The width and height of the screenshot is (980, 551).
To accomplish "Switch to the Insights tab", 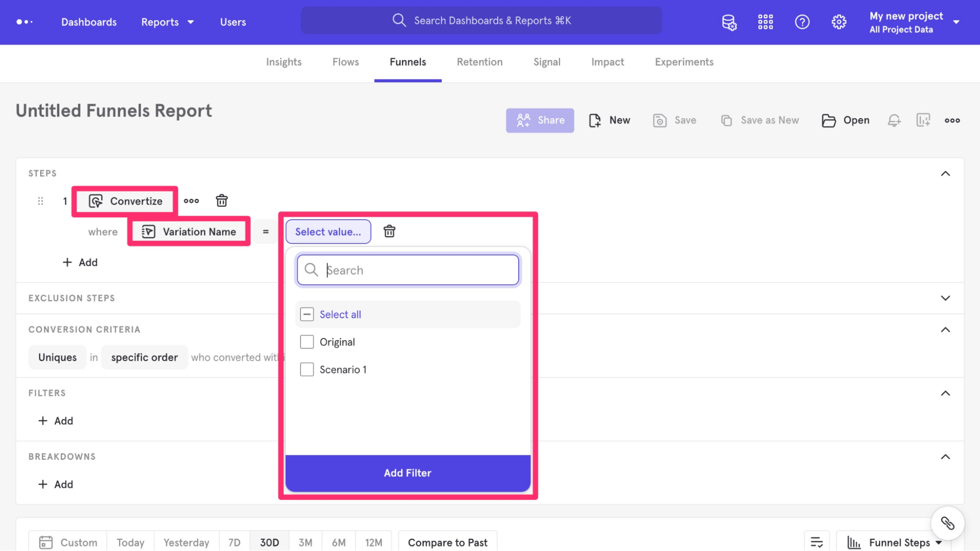I will [283, 62].
